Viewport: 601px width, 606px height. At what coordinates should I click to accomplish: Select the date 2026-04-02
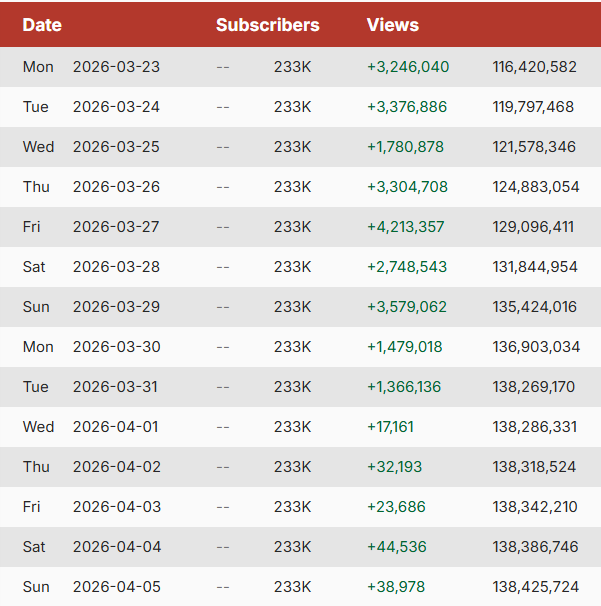[x=117, y=467]
